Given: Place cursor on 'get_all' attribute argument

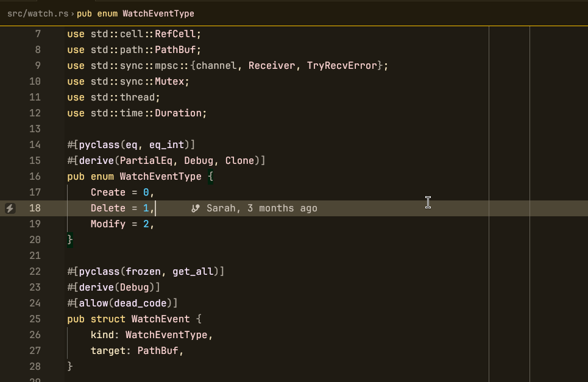Looking at the screenshot, I should [193, 271].
